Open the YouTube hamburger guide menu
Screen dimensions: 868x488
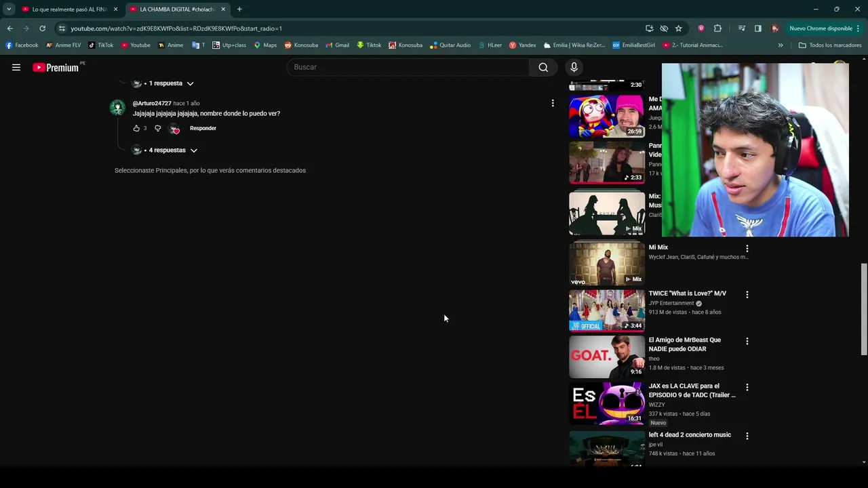pos(16,67)
